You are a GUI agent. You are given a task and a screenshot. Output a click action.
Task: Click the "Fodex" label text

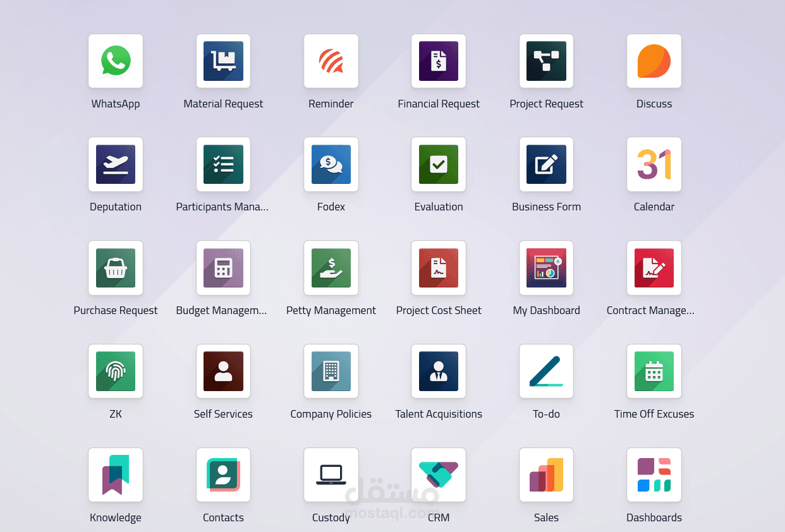[x=331, y=207]
